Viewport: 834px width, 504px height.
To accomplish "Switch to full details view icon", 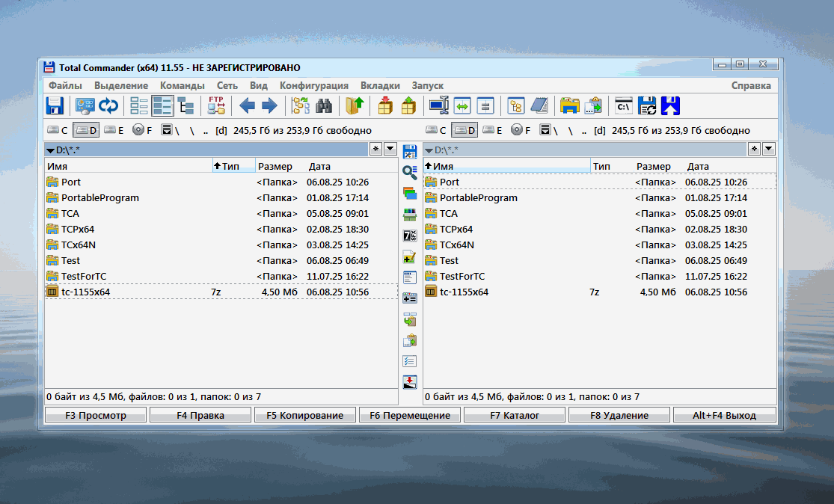I will pos(162,105).
